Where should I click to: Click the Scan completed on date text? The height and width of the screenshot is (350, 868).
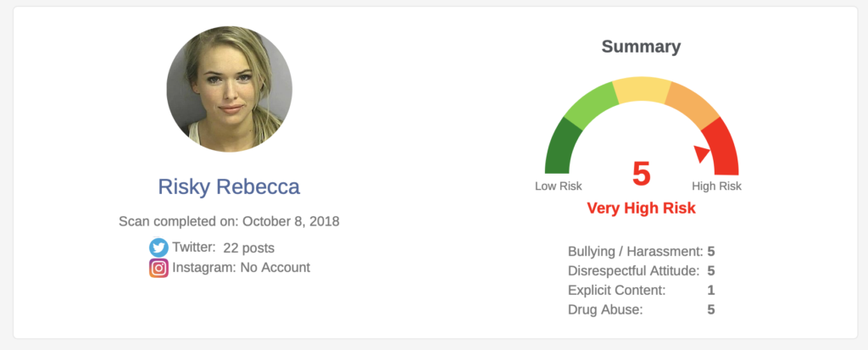[229, 222]
